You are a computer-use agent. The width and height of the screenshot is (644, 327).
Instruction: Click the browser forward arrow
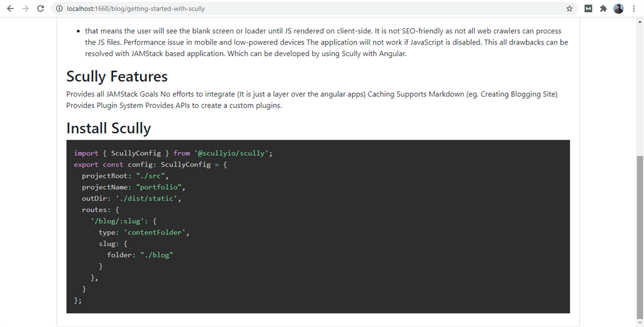[x=25, y=9]
